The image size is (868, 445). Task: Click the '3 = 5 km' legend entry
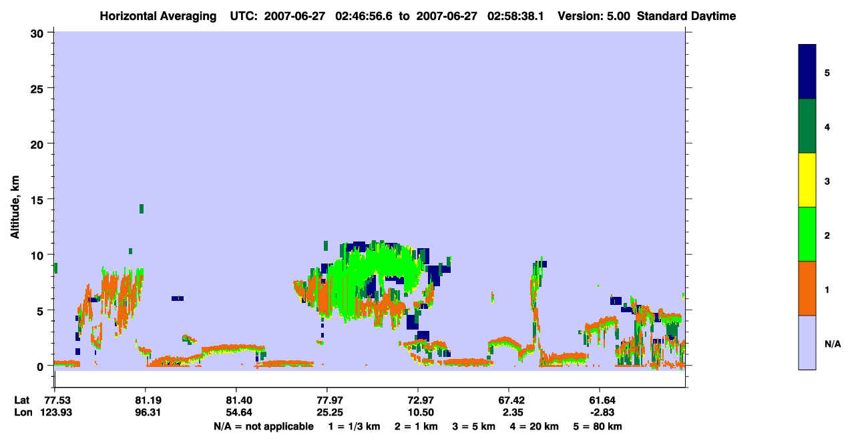point(474,426)
